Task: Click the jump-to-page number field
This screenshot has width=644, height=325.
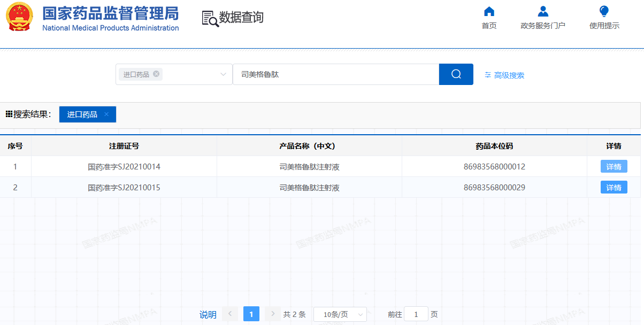Action: [416, 314]
